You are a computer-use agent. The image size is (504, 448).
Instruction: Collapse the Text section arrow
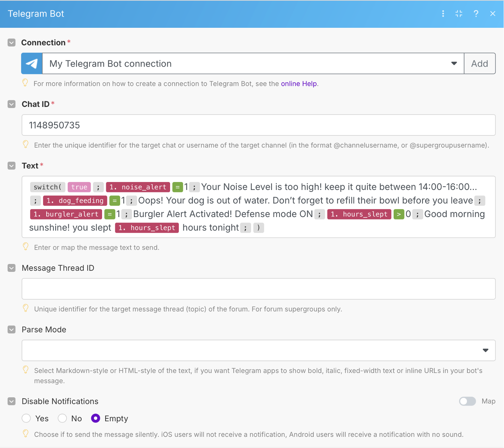[11, 166]
